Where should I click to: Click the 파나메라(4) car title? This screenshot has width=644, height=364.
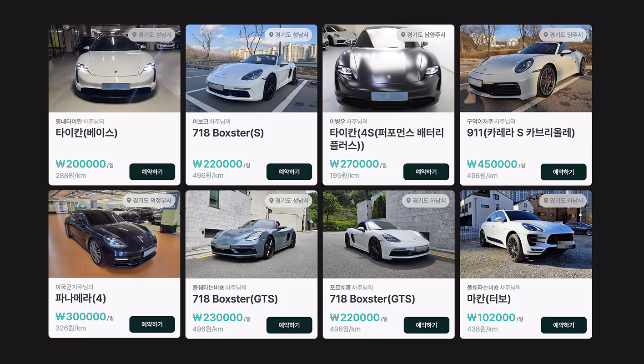pos(81,298)
